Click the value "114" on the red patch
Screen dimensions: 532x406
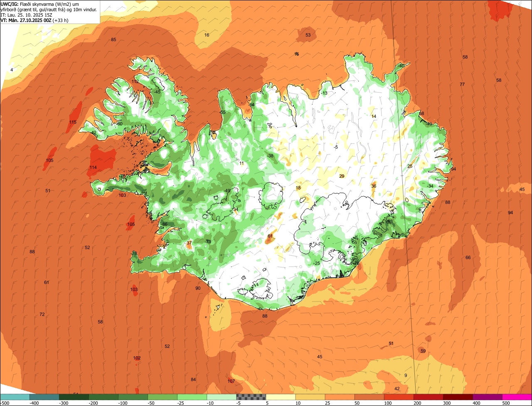(93, 167)
